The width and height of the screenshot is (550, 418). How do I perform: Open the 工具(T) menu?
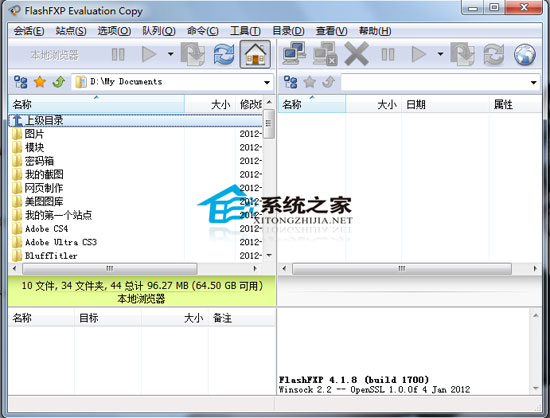click(x=245, y=31)
